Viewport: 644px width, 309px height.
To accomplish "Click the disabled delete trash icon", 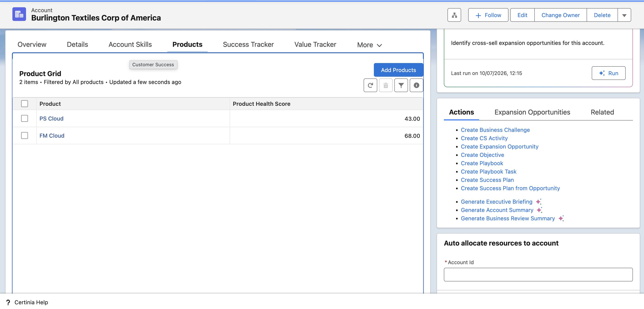I will pos(386,85).
